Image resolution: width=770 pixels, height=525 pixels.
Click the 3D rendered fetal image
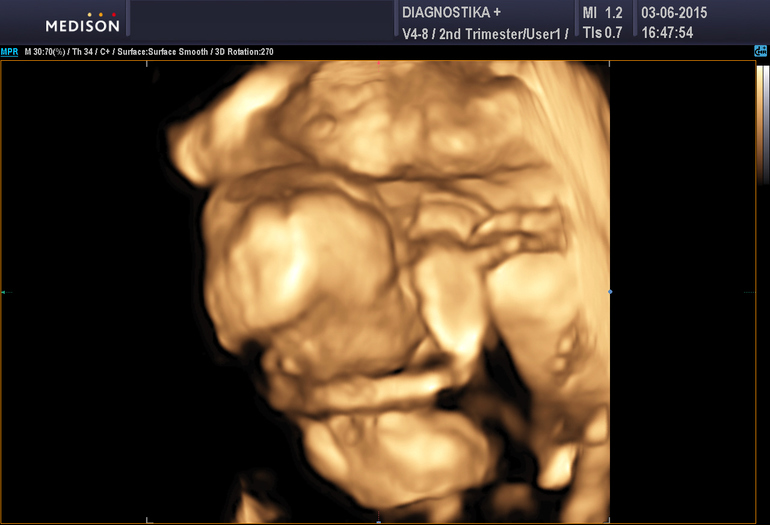[x=378, y=290]
